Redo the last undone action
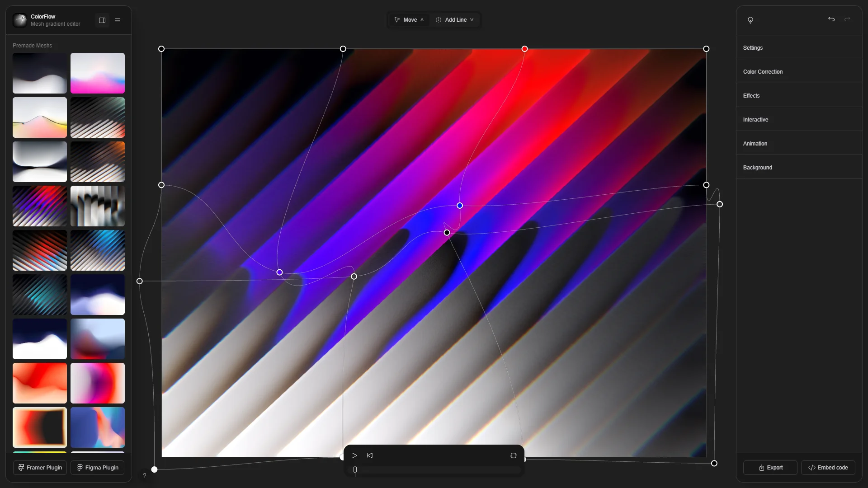 847,19
